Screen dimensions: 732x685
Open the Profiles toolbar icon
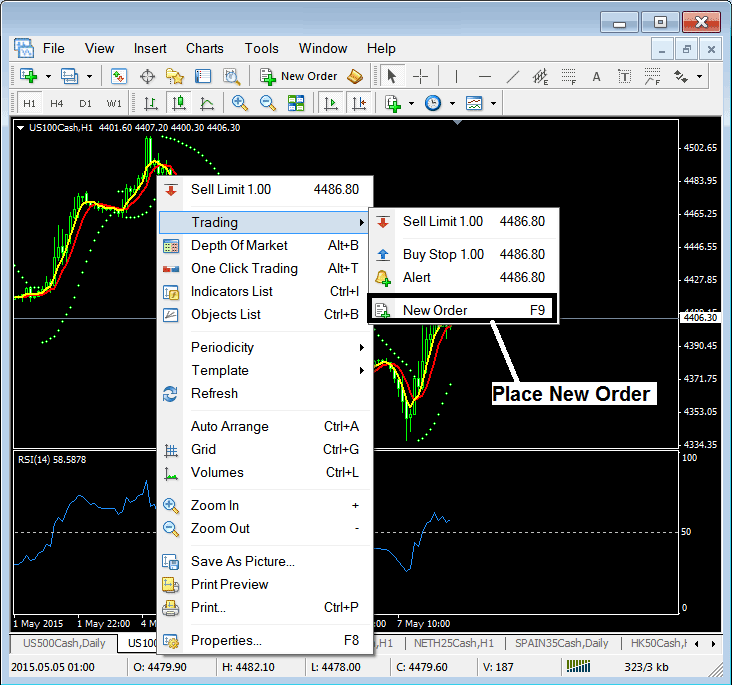tap(70, 76)
